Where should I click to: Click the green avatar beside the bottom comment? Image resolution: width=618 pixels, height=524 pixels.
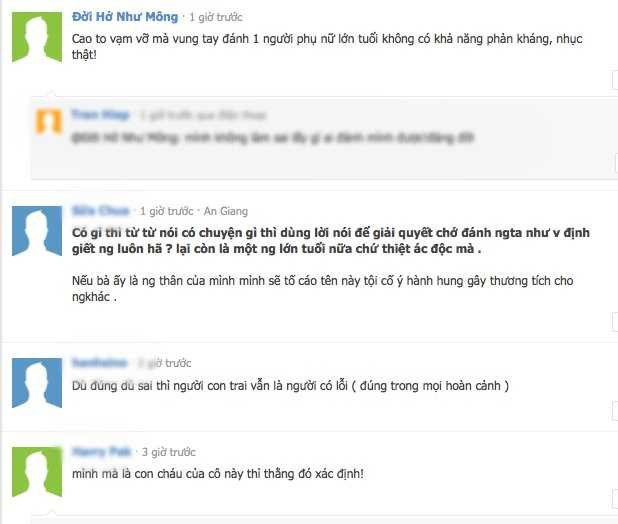pos(37,472)
